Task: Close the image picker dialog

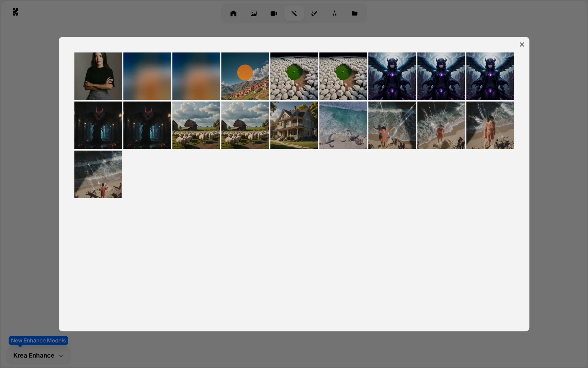Action: coord(522,44)
